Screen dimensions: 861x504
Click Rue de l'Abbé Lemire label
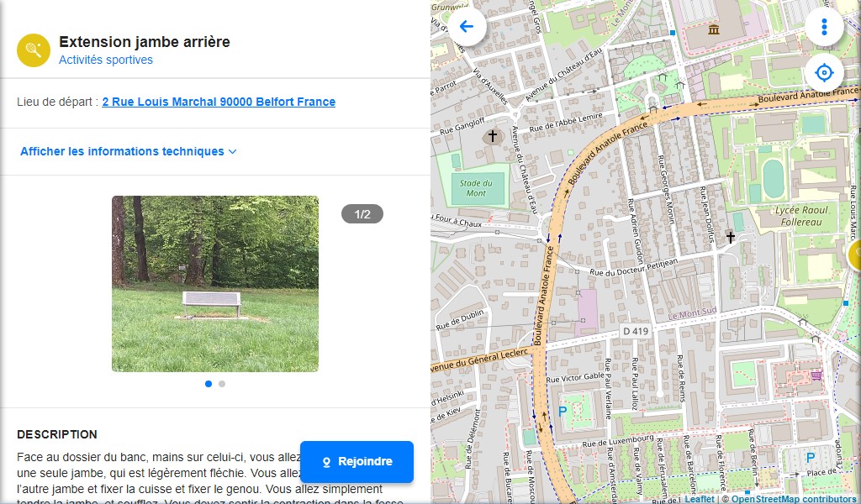pyautogui.click(x=566, y=123)
